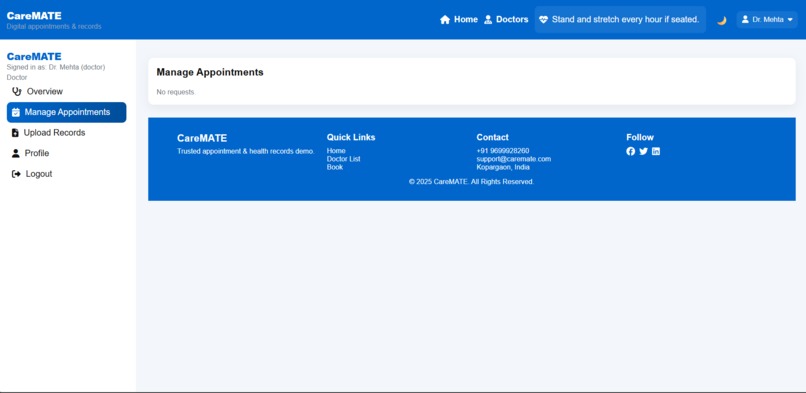Click 'Signed in as: Dr. Mehta (doctor)' text
Image resolution: width=806 pixels, height=393 pixels.
56,67
